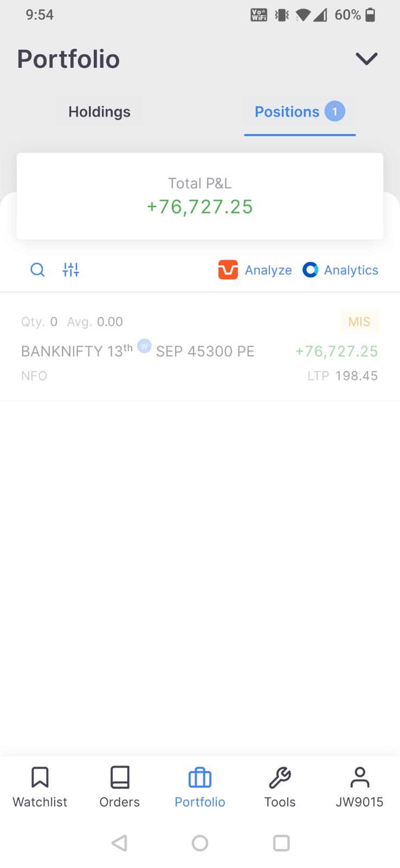Open Orders book icon
400x868 pixels.
click(x=120, y=777)
